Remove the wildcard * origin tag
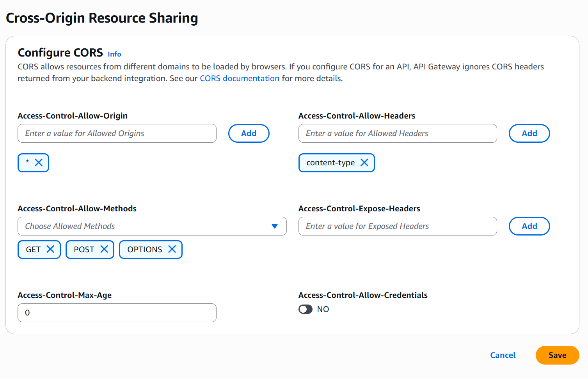588x379 pixels. [39, 163]
